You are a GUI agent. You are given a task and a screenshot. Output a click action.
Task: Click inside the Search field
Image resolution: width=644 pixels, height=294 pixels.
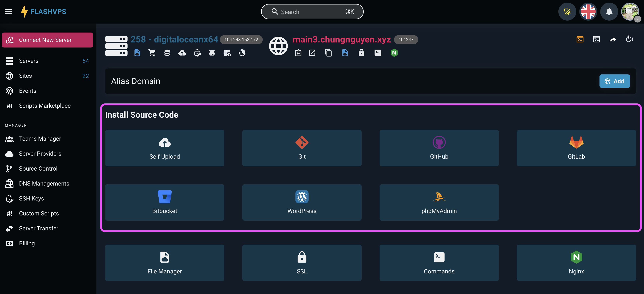pos(312,11)
